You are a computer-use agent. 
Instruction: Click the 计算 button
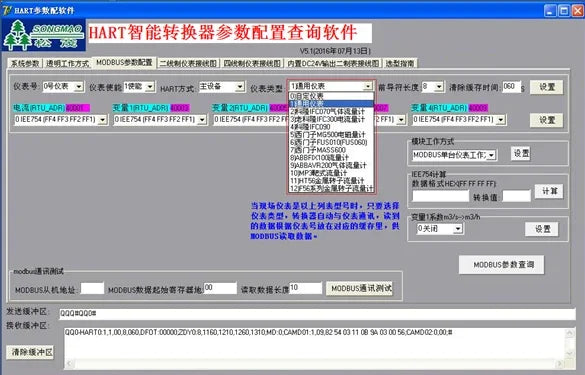click(x=549, y=191)
